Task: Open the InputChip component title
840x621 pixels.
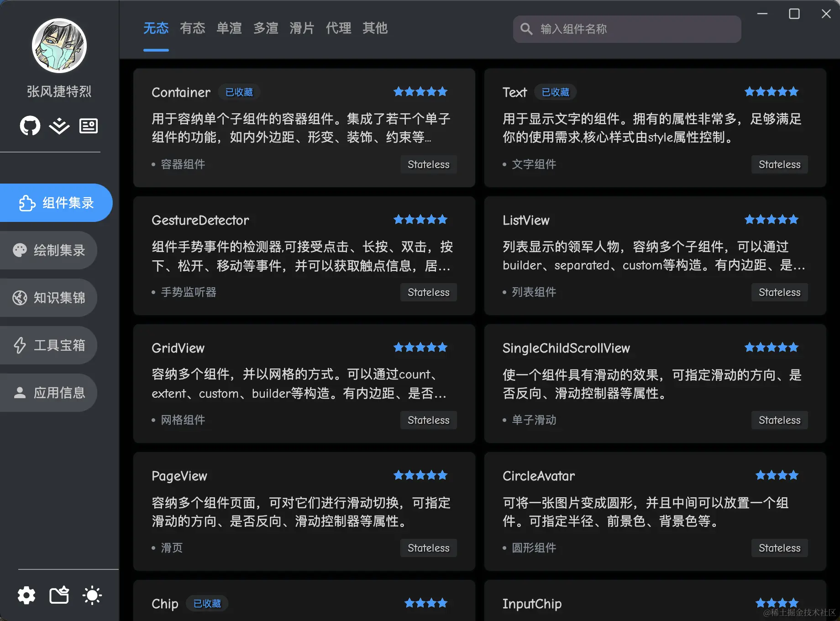Action: [x=532, y=604]
